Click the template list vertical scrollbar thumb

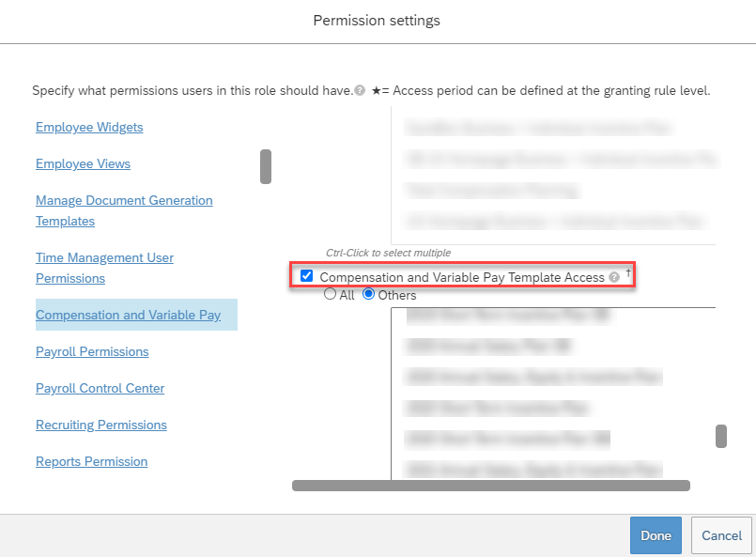[x=721, y=436]
